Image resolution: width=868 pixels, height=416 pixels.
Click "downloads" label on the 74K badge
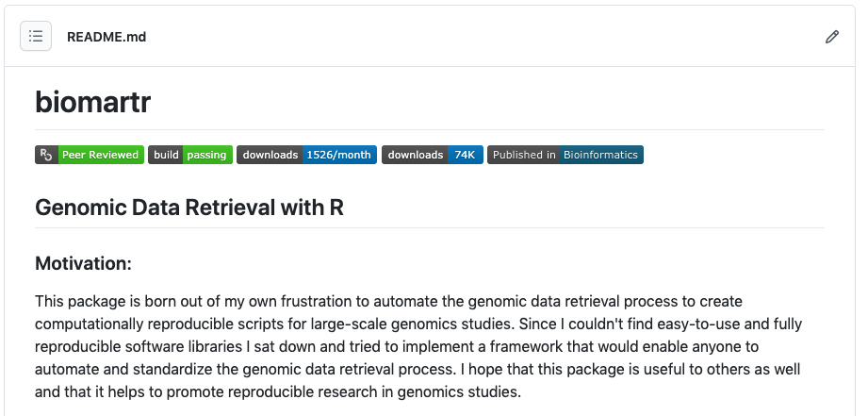415,155
